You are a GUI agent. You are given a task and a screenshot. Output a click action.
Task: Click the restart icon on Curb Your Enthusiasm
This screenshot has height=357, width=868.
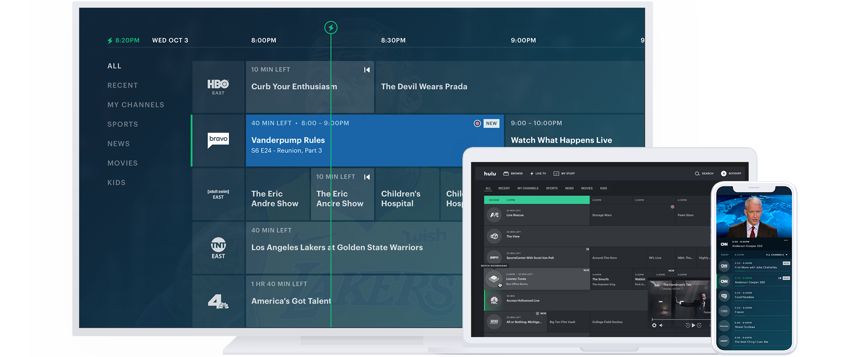367,70
